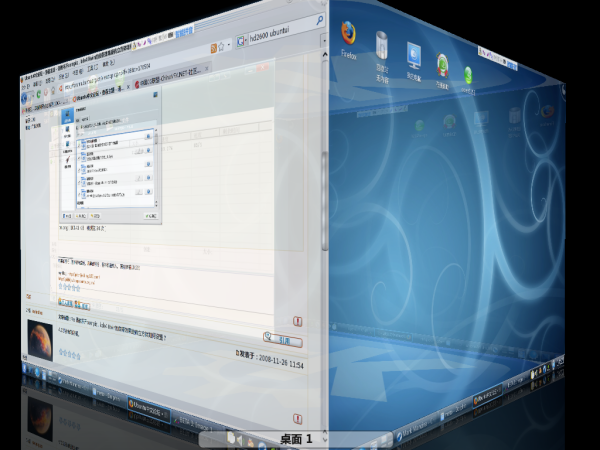Click the KDE launcher icon at taskbar left

point(24,368)
